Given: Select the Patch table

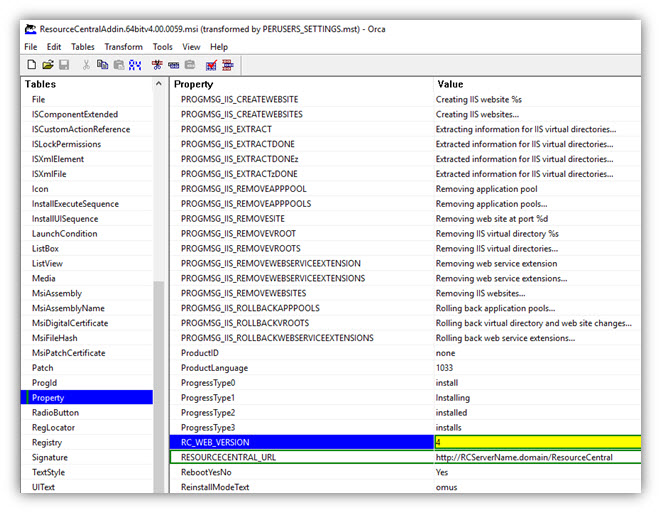Looking at the screenshot, I should (x=43, y=368).
